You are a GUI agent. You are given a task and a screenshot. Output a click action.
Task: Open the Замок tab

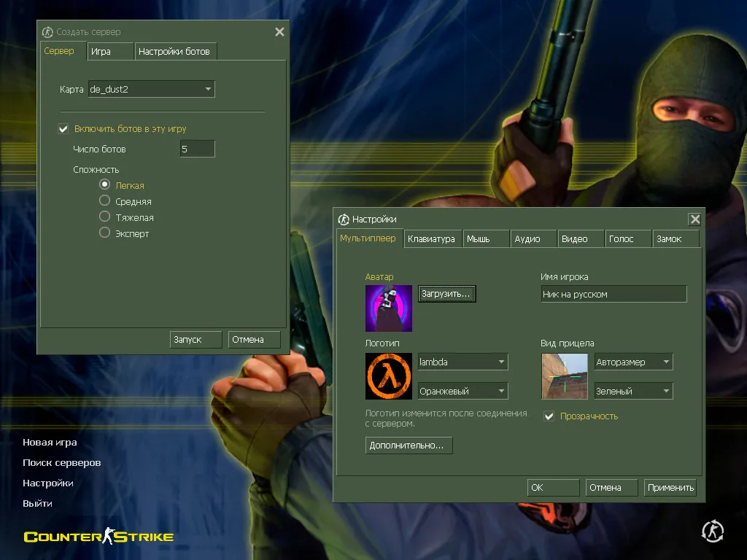676,238
